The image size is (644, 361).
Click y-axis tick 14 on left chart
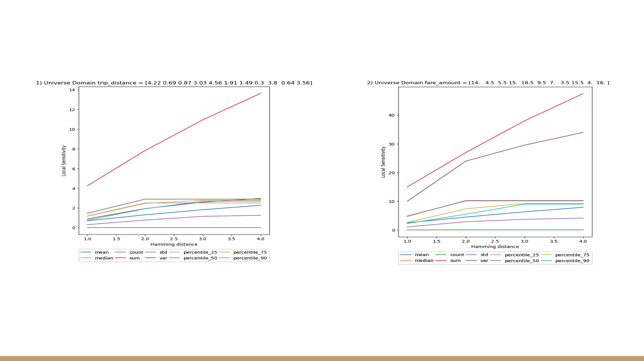pos(72,90)
